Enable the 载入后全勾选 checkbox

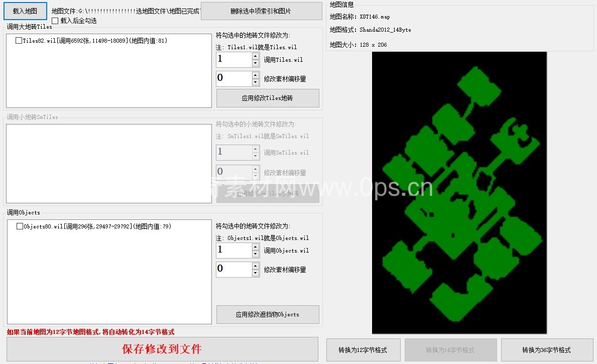[55, 21]
